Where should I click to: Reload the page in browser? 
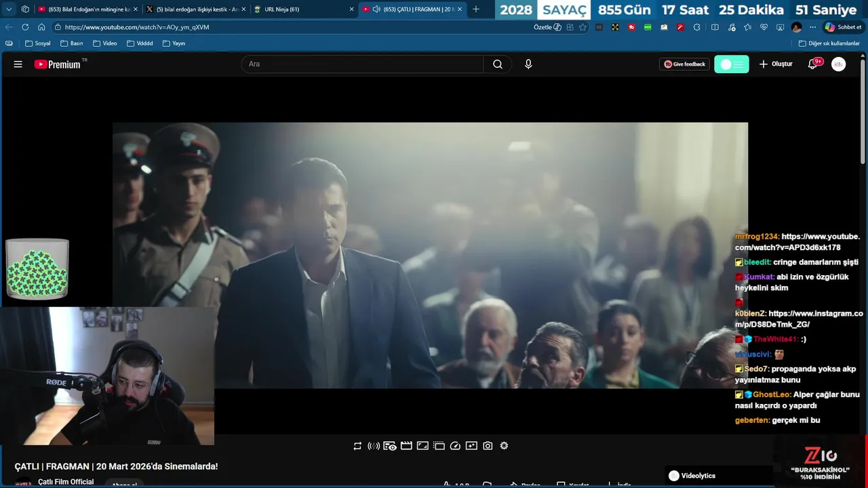click(25, 27)
